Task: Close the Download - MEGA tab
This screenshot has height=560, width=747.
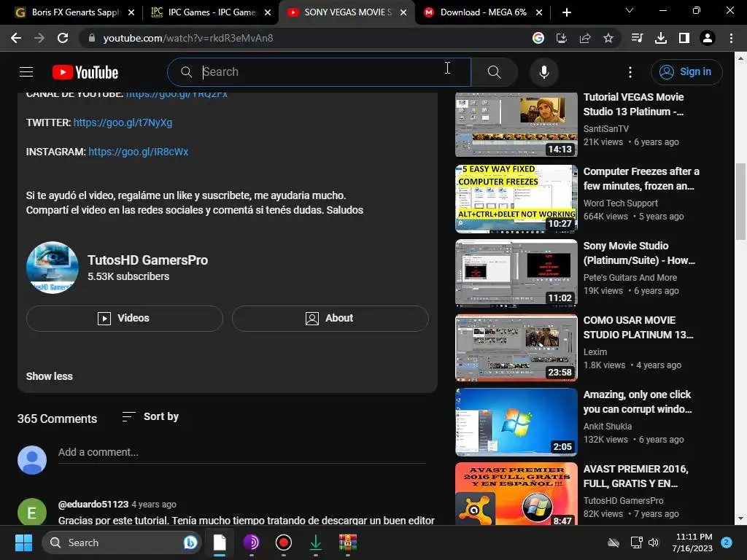Action: click(x=539, y=12)
